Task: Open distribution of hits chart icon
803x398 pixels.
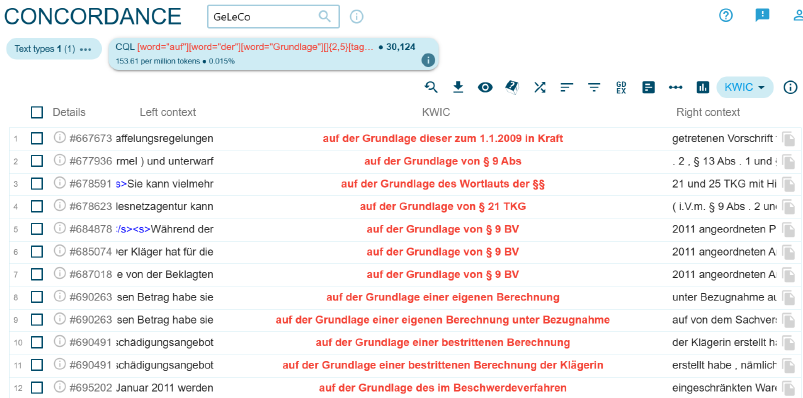Action: pyautogui.click(x=703, y=88)
